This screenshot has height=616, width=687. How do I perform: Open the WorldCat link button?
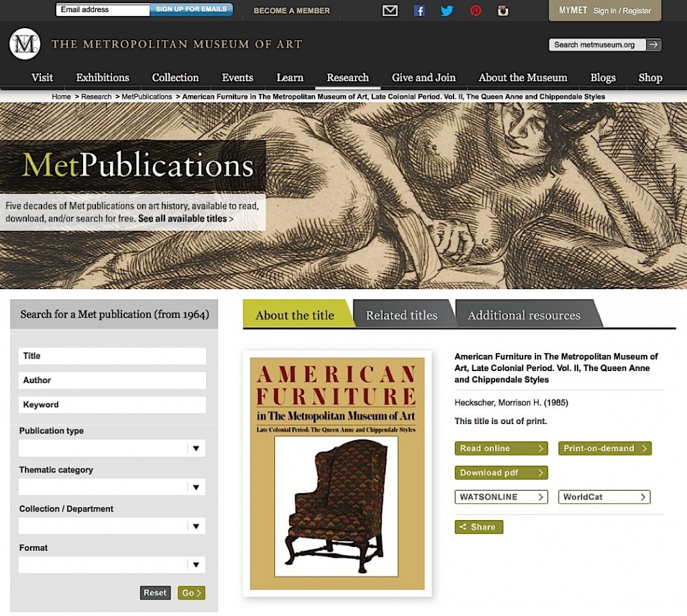[x=604, y=497]
